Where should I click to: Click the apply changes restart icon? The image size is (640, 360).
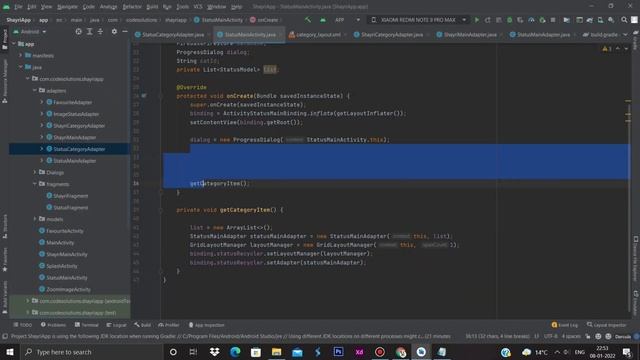[487, 20]
